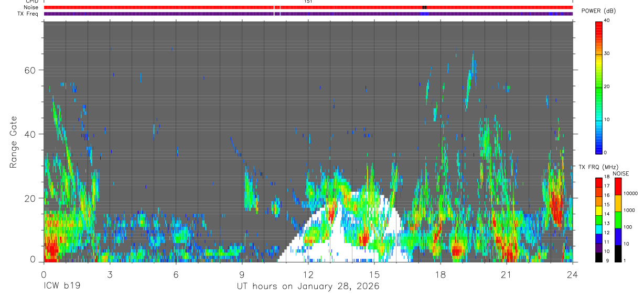
Task: Click the 'TX Freq' row label at top
Action: pos(29,14)
